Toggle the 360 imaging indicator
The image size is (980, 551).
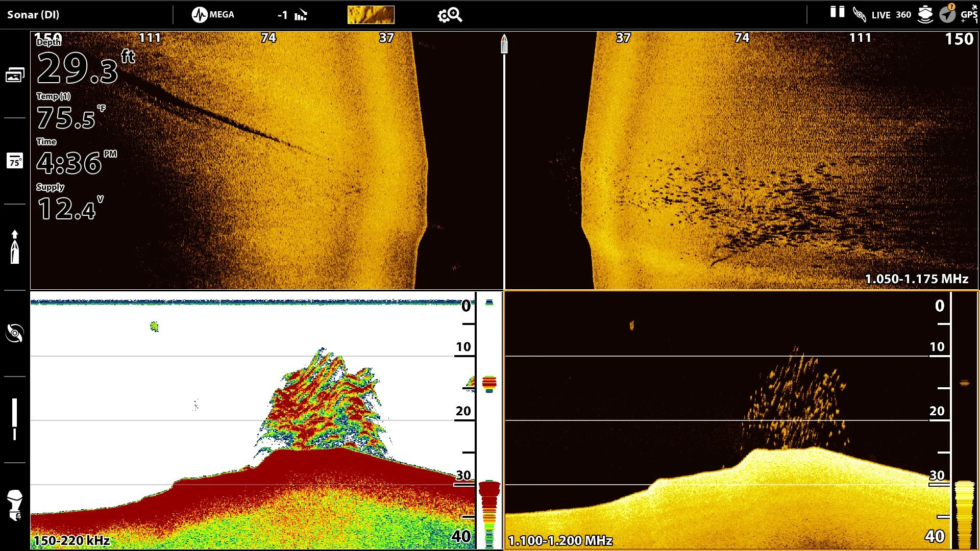click(x=903, y=15)
